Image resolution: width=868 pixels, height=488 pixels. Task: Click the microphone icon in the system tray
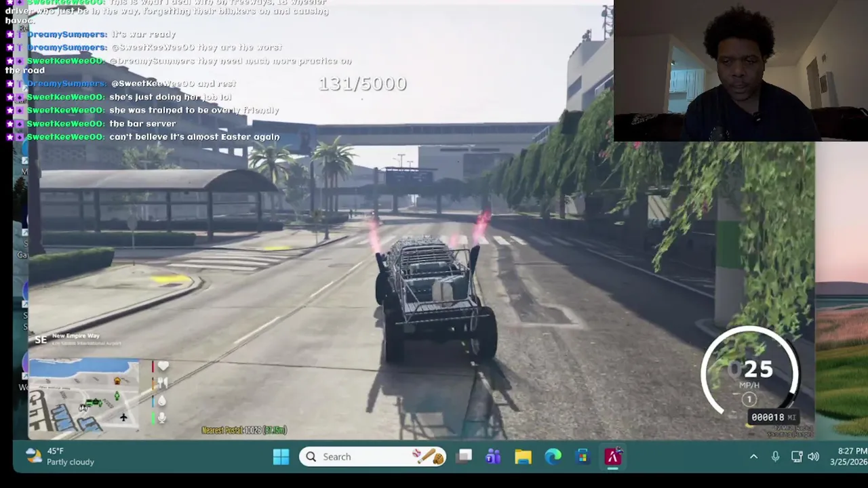pos(775,457)
